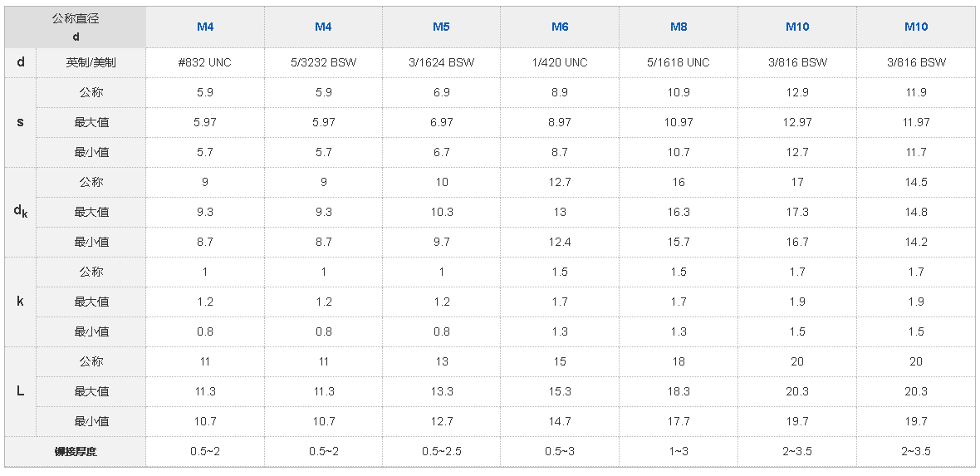Open the M6 size header link
980x476 pixels.
(560, 27)
